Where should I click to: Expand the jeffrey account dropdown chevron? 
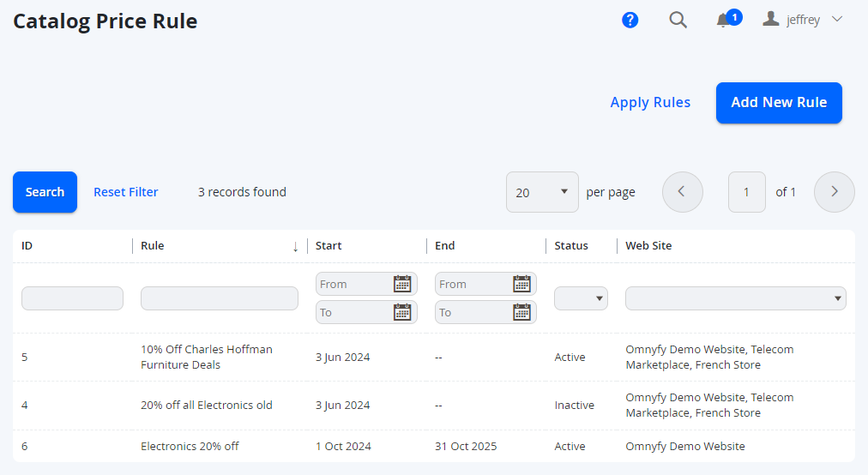tap(837, 20)
